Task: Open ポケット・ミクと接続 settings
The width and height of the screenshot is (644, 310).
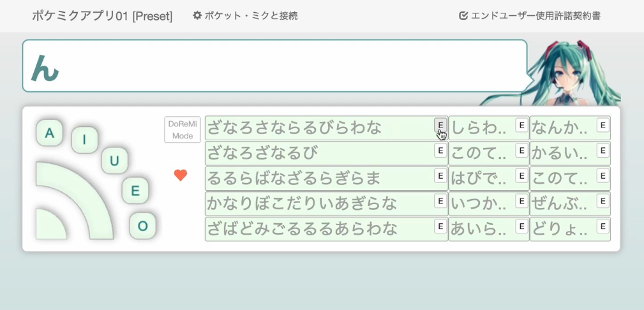Action: [x=245, y=16]
